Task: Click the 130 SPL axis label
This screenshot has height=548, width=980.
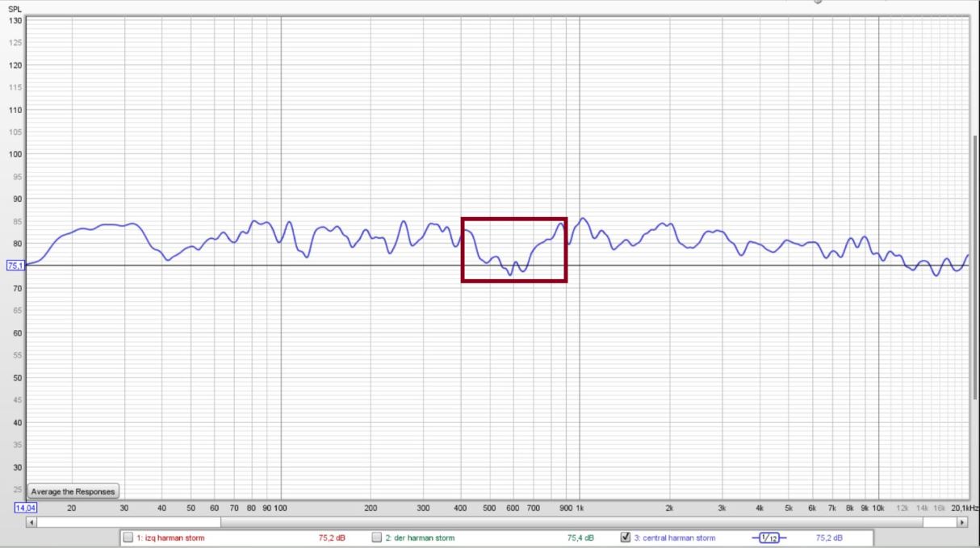Action: pos(16,20)
